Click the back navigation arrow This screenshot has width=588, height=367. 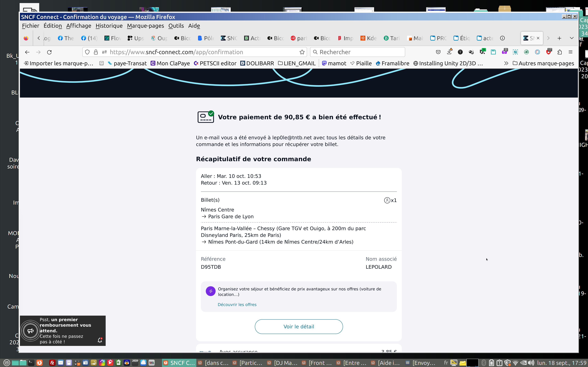[27, 52]
